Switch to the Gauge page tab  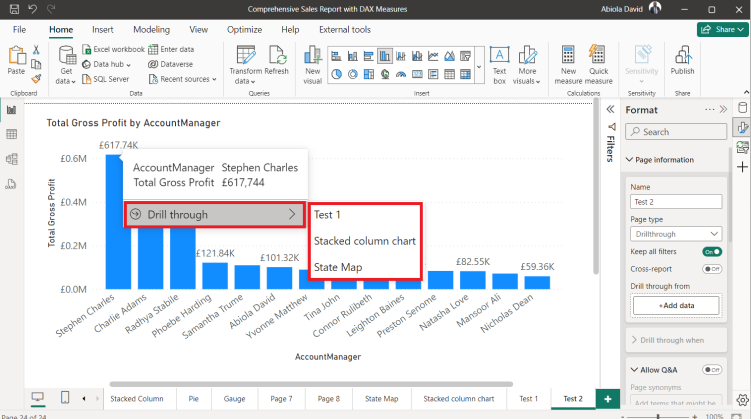(234, 399)
